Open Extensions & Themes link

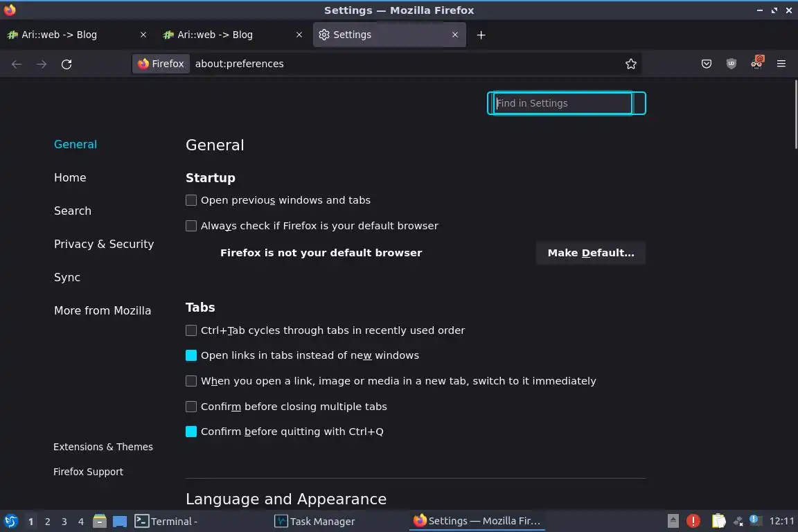[103, 447]
